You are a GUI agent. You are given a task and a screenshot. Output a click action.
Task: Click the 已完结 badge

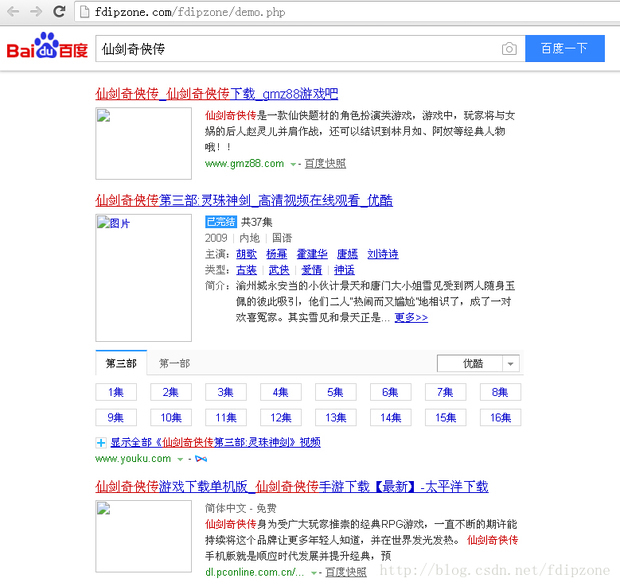coord(221,222)
